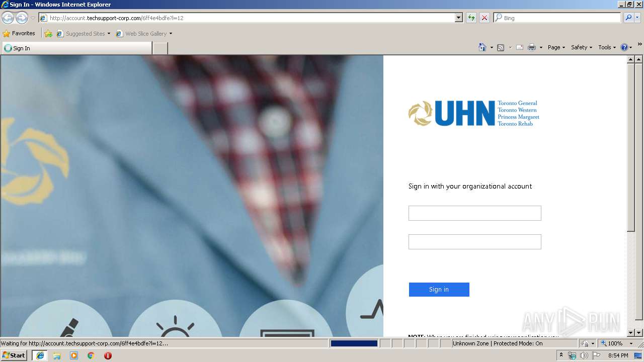Image resolution: width=644 pixels, height=362 pixels.
Task: Click the username input field
Action: coord(474,213)
